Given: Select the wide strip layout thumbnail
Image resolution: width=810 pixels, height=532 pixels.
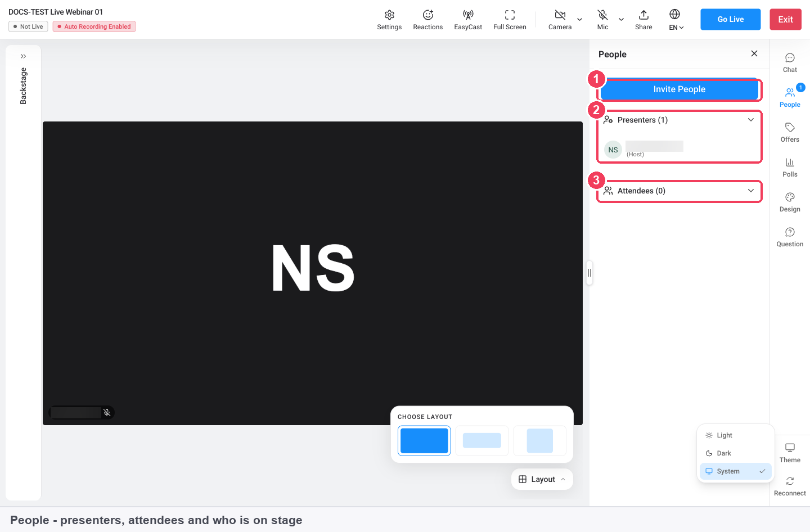Looking at the screenshot, I should point(482,440).
